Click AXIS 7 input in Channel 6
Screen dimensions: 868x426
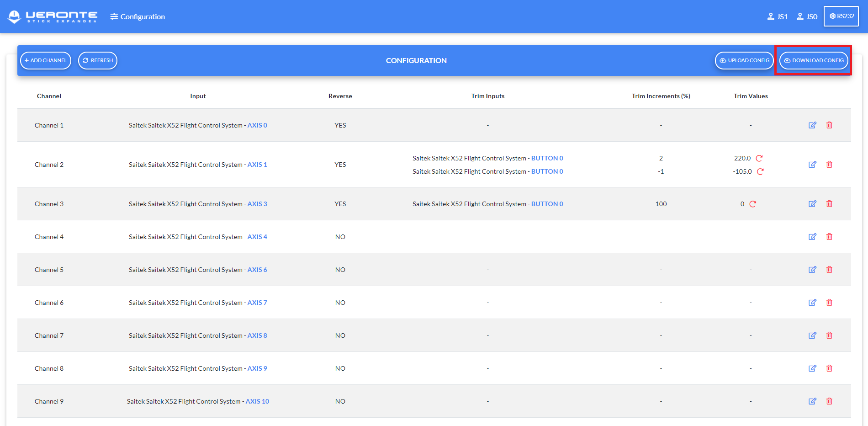point(257,303)
